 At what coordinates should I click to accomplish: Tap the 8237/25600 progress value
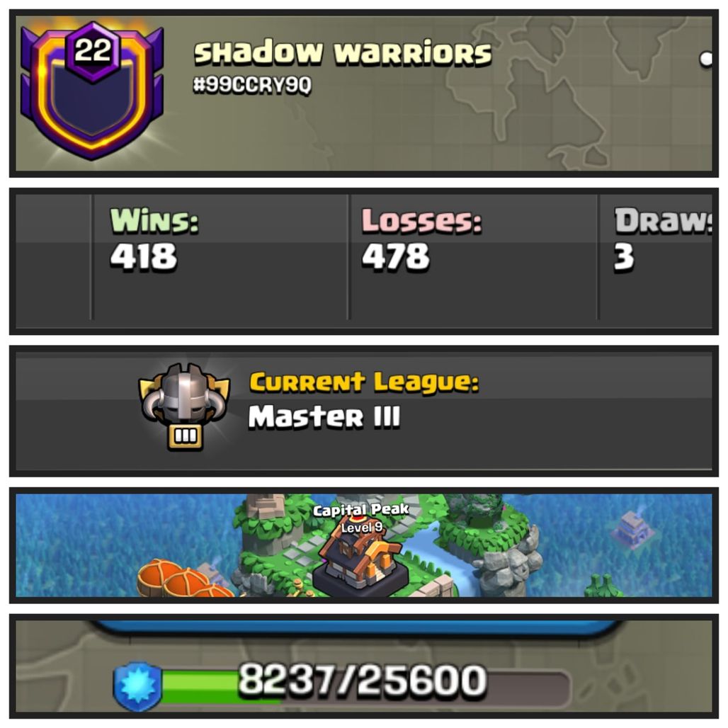(x=362, y=680)
